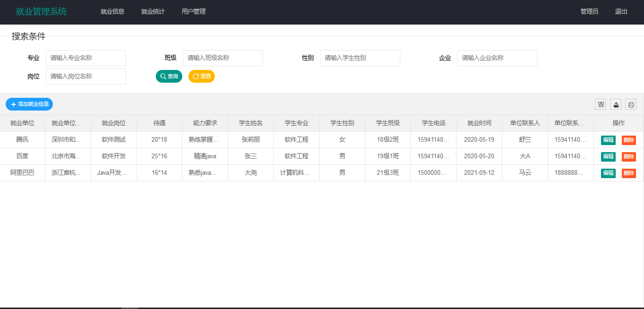This screenshot has width=644, height=309.
Task: Edit the 阿里巴巴 employment record
Action: (x=608, y=173)
